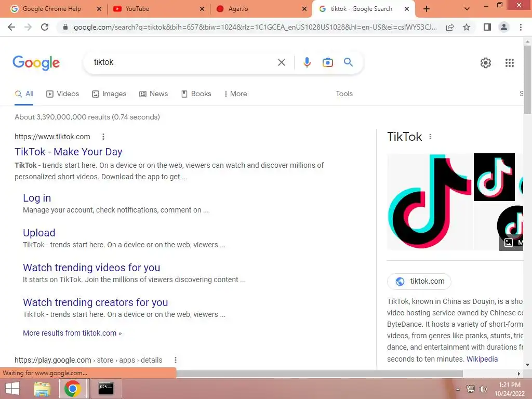Screen dimensions: 532x399
Task: Open options for play.google.com result
Action: pyautogui.click(x=176, y=360)
